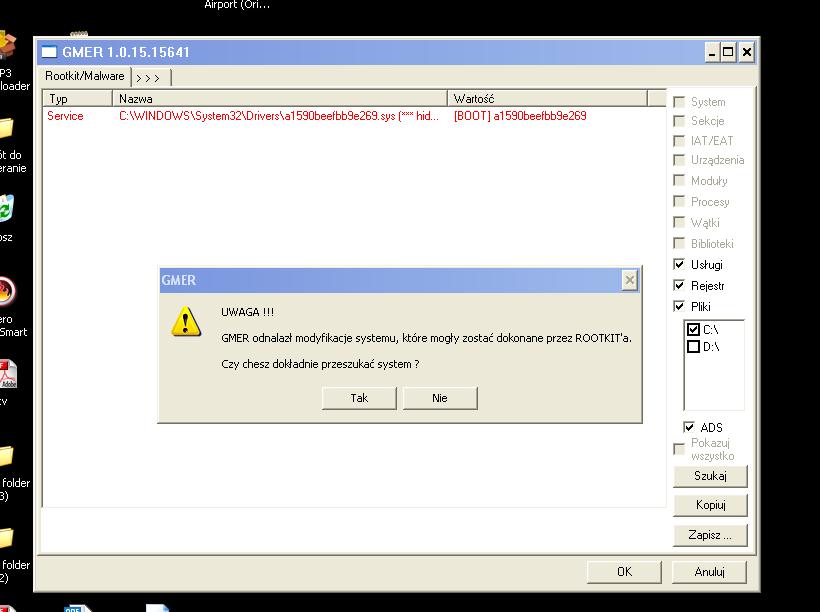Select the [BOOT] a1590beefbb9e269 value
The image size is (820, 612).
pos(520,116)
